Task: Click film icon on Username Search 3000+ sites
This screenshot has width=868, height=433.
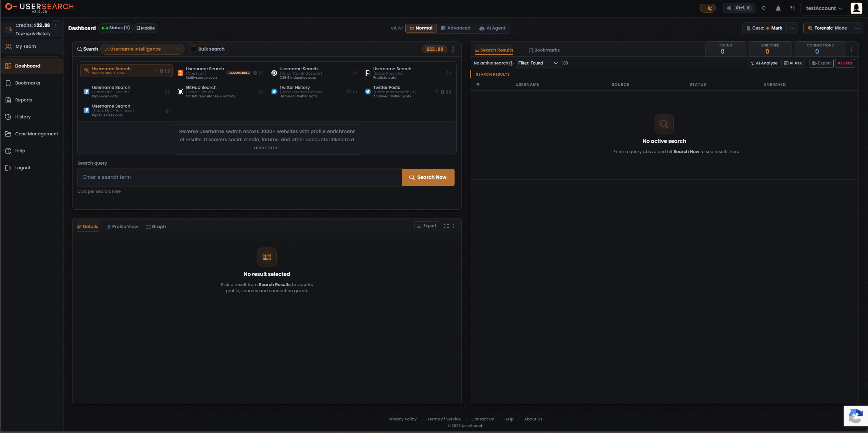Action: point(167,71)
